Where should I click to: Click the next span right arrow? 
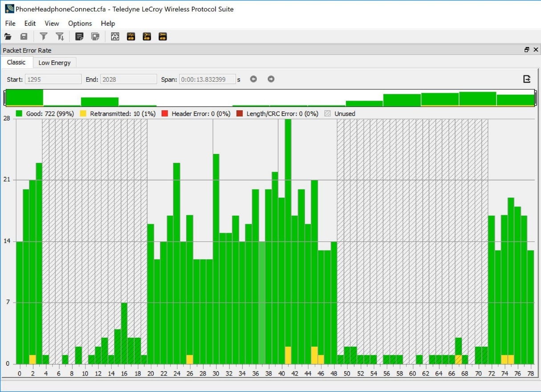coord(271,79)
